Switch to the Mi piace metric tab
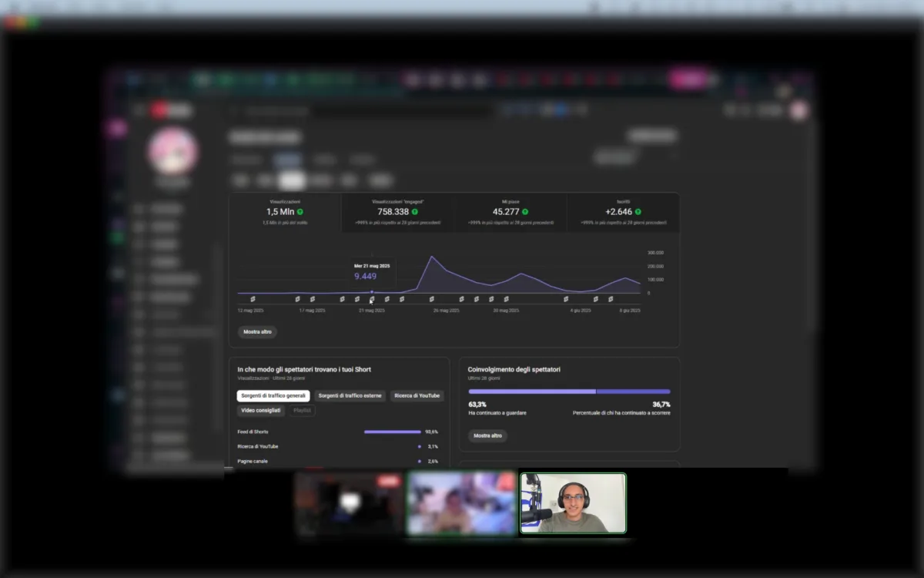This screenshot has height=578, width=924. click(511, 212)
